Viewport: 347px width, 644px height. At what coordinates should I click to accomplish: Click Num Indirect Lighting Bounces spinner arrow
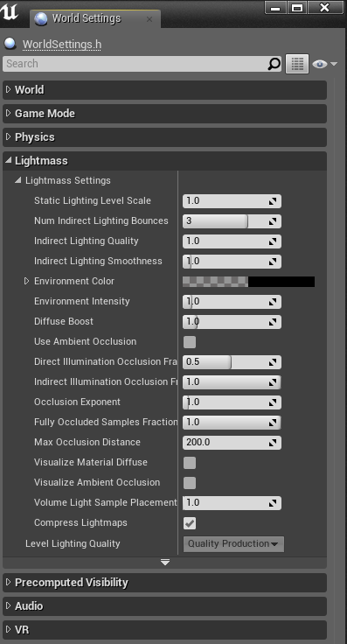pyautogui.click(x=273, y=221)
